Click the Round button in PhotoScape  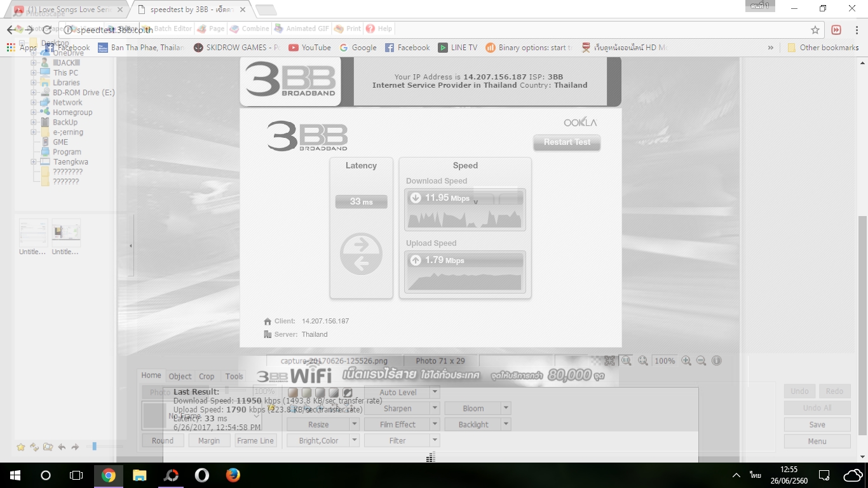[x=163, y=440]
